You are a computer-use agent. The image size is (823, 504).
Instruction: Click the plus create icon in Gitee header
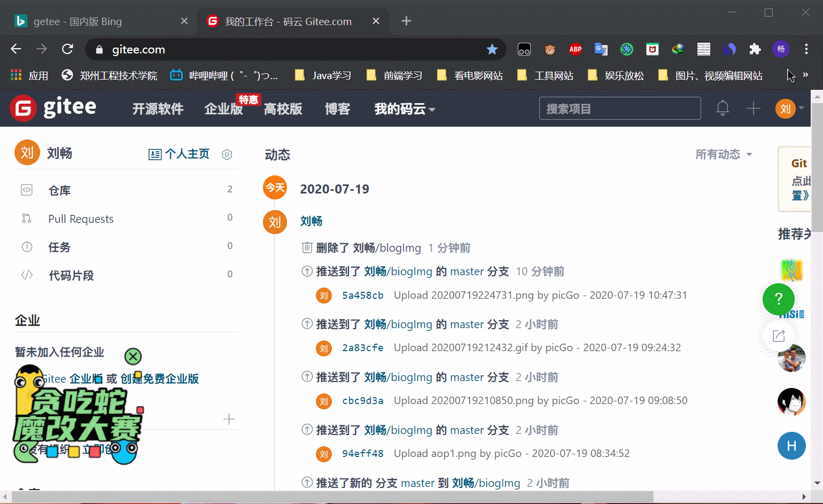coord(754,108)
